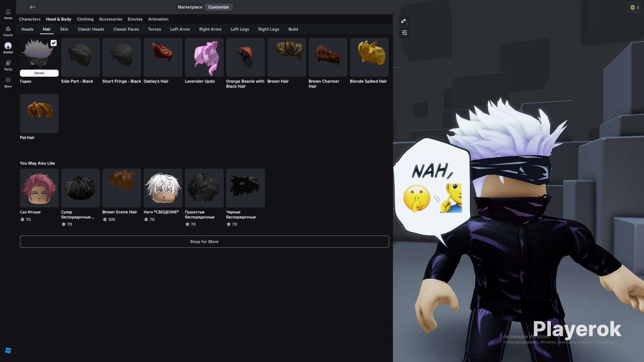Screen dimensions: 644x362
Task: Open the Robux balance indicator
Action: (x=634, y=7)
